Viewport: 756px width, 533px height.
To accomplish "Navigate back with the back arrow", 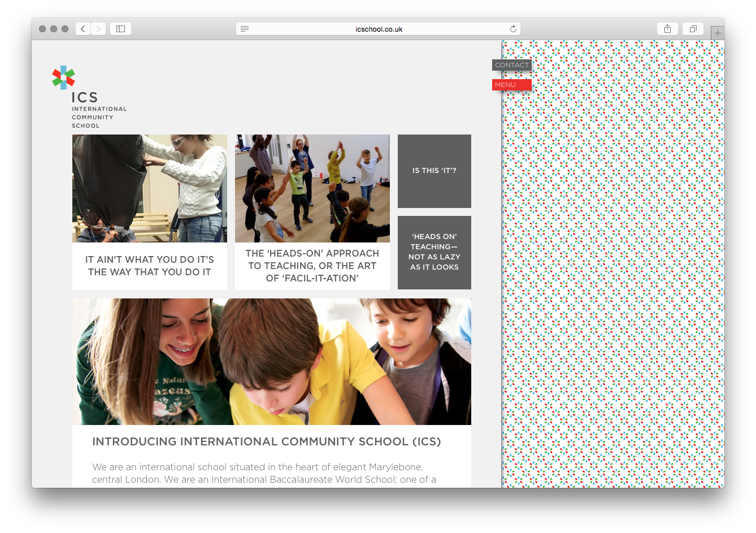I will pyautogui.click(x=82, y=28).
